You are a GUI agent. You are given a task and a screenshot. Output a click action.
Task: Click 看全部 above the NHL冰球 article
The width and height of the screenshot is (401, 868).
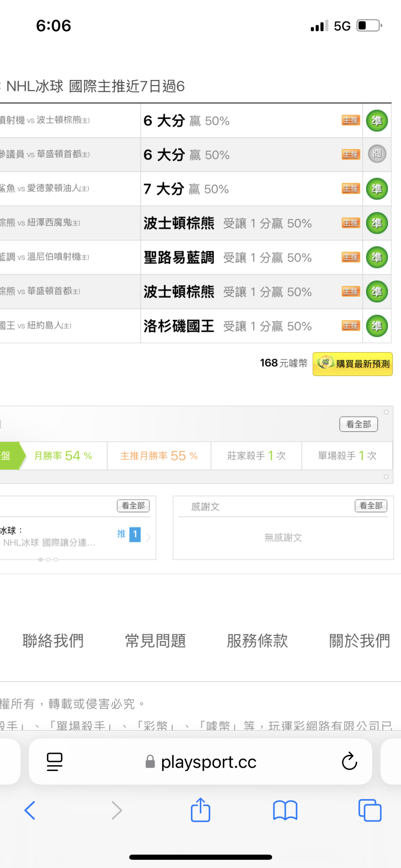(133, 505)
